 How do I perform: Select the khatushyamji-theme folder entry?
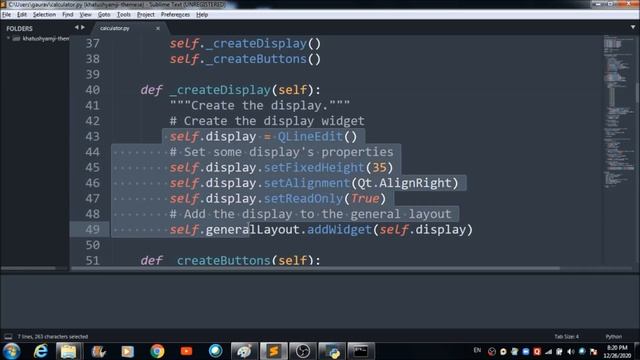pos(46,38)
